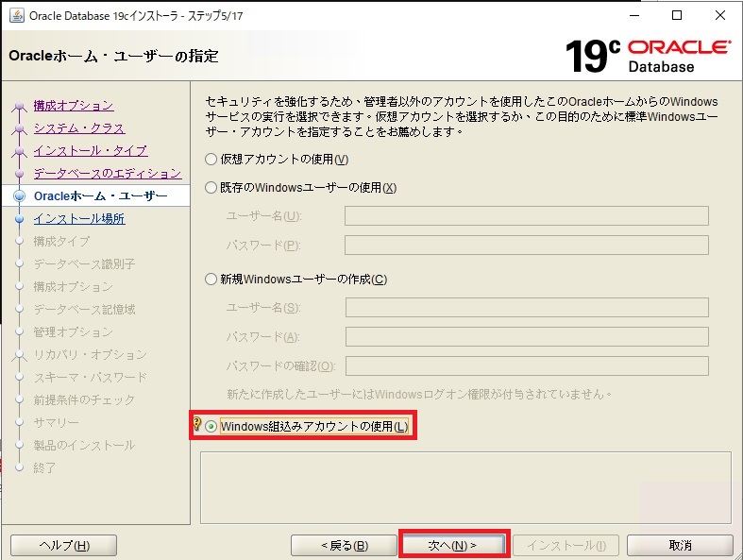The height and width of the screenshot is (560, 743).
Task: Click the リカバリ・オプション step label
Action: [x=90, y=355]
